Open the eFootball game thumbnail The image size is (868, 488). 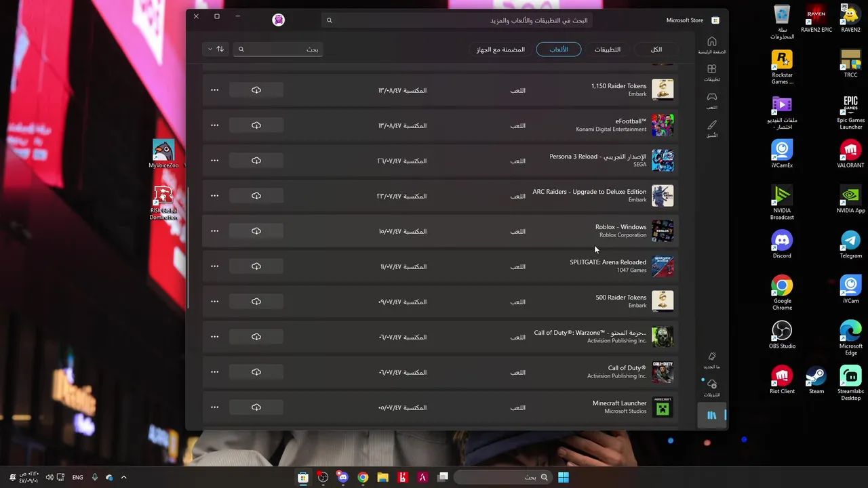coord(663,125)
